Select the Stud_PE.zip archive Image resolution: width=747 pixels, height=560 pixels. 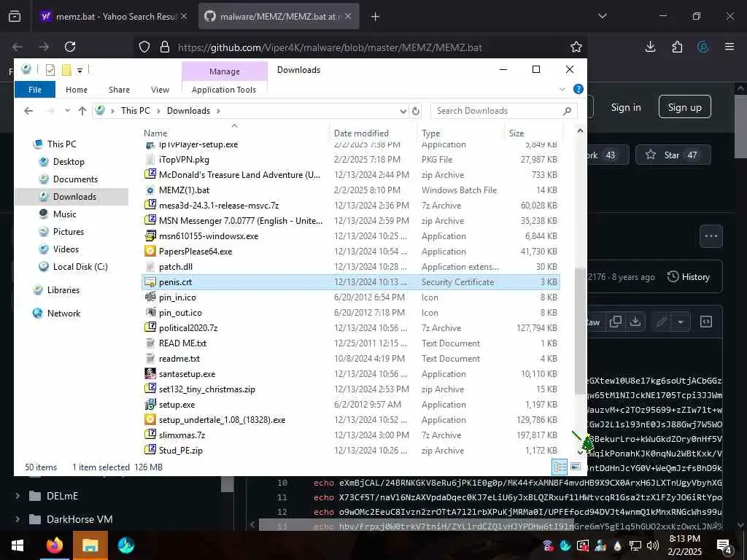[351, 451]
